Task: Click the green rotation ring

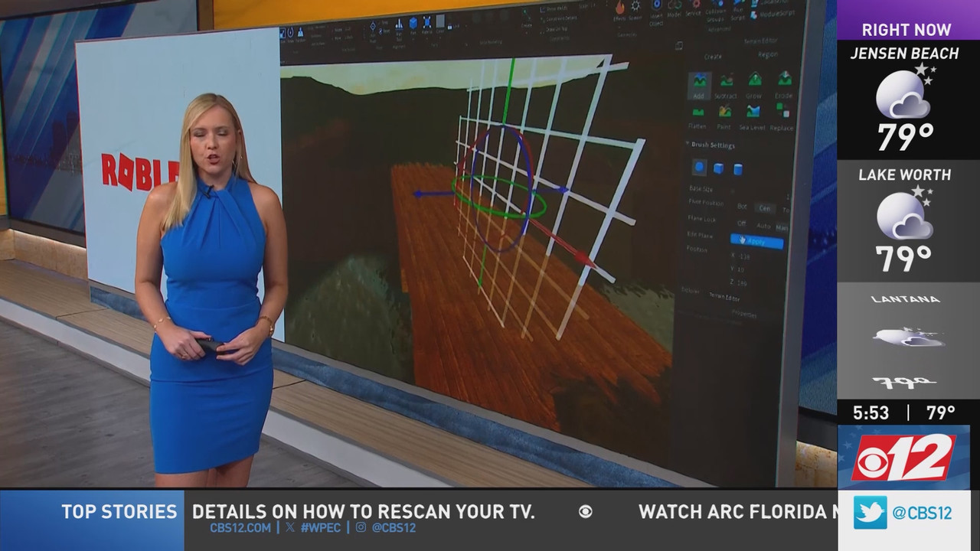Action: tap(498, 196)
